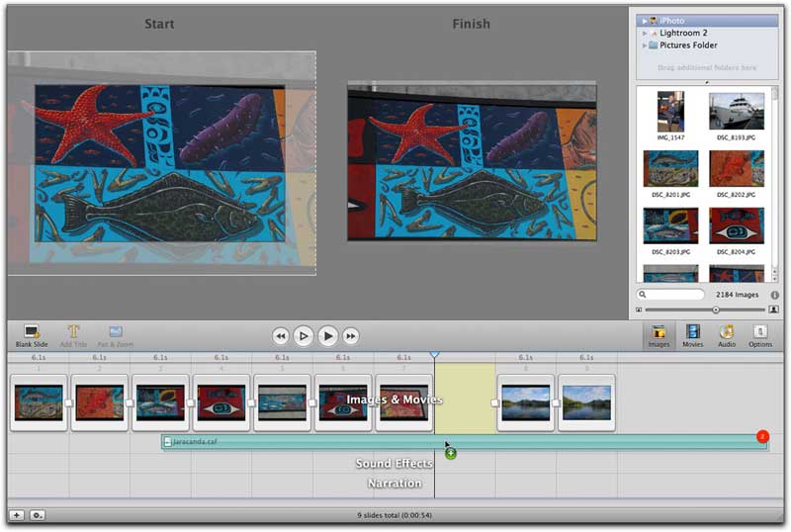This screenshot has width=791, height=532.
Task: Select timeline slide 9 lake photo
Action: tap(586, 402)
